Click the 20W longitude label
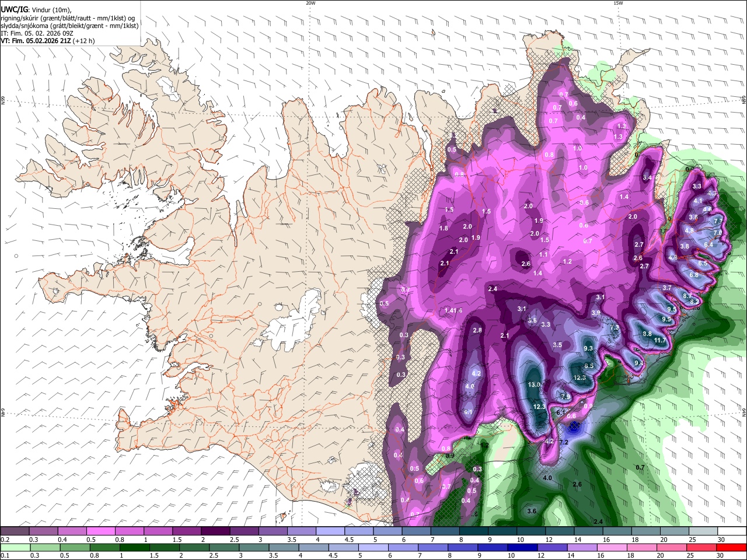This screenshot has width=747, height=560. (310, 3)
